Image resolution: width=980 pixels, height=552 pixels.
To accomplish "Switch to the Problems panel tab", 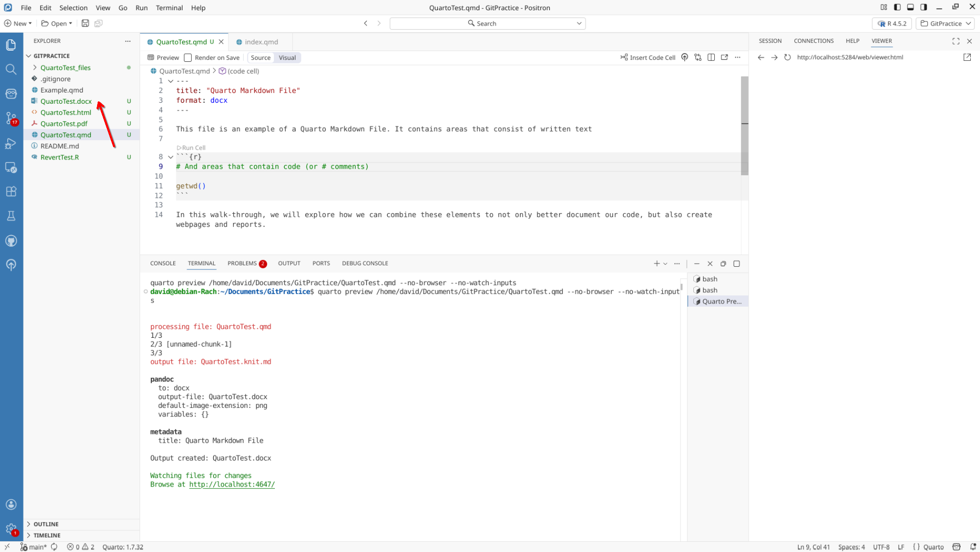I will [x=242, y=263].
